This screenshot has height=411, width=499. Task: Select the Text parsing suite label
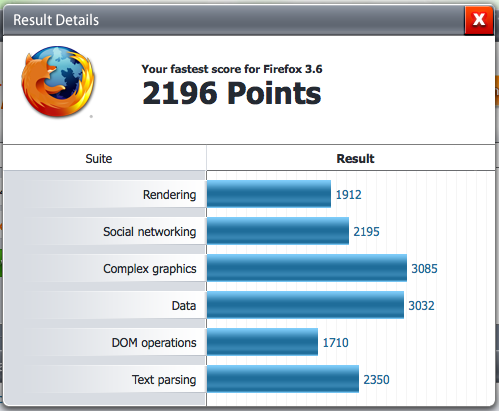[164, 380]
